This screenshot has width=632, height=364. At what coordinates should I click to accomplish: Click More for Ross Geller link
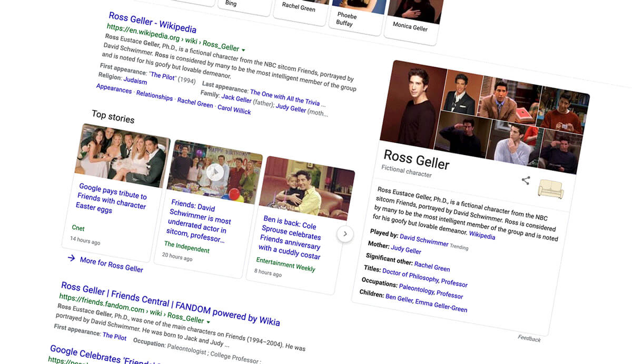[111, 265]
